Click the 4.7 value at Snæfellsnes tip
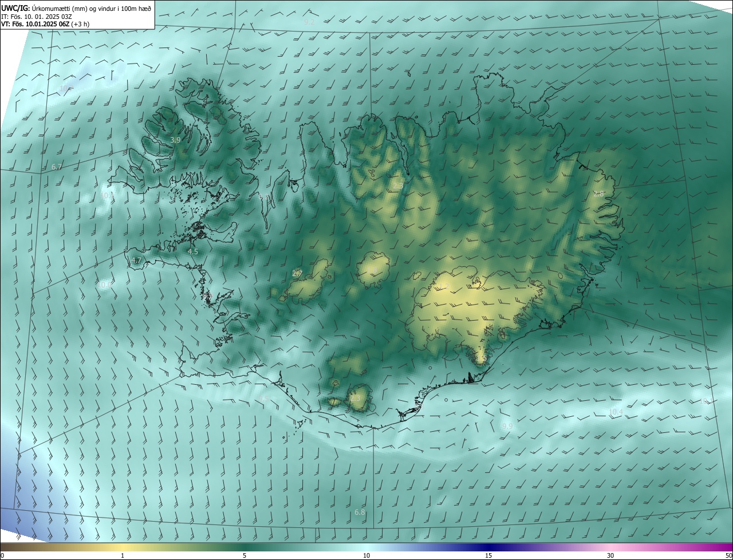The height and width of the screenshot is (560, 733). tap(136, 260)
